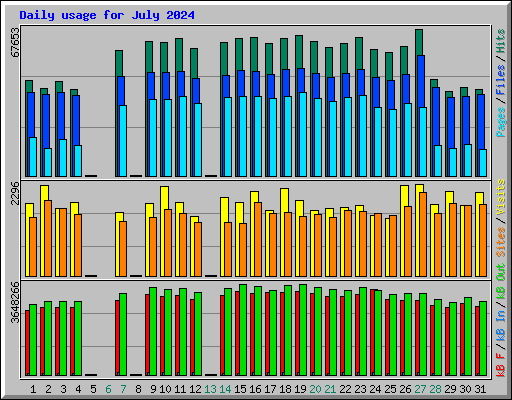The height and width of the screenshot is (400, 512).
Task: Click the "Files" legend label
Action: [501, 80]
